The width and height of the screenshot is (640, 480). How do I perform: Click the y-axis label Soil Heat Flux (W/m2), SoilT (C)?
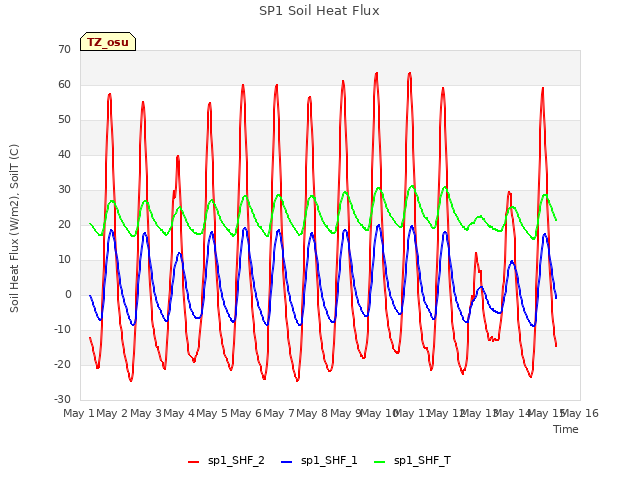coord(14,228)
